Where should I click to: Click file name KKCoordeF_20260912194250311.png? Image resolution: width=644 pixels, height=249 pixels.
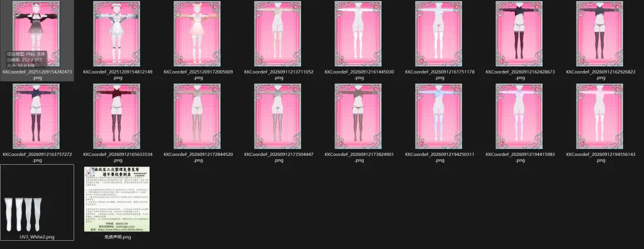pos(440,157)
